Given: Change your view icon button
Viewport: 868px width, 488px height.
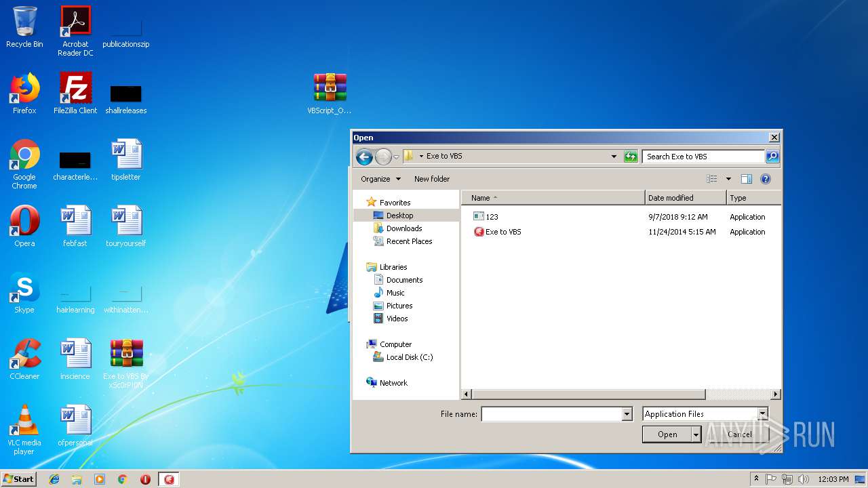Looking at the screenshot, I should (x=711, y=179).
